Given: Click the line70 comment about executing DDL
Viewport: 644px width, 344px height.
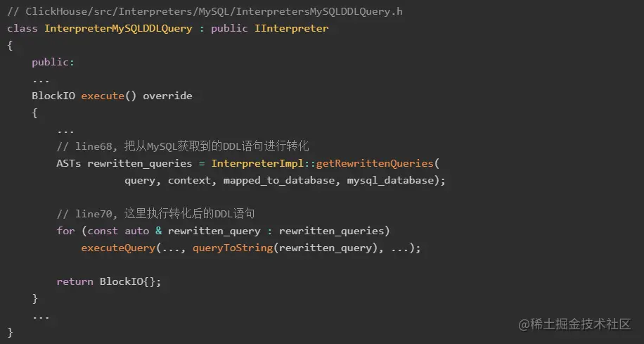Looking at the screenshot, I should 155,214.
